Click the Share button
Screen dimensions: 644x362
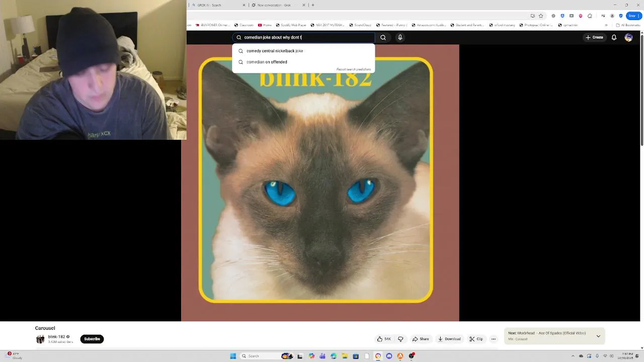pos(421,339)
